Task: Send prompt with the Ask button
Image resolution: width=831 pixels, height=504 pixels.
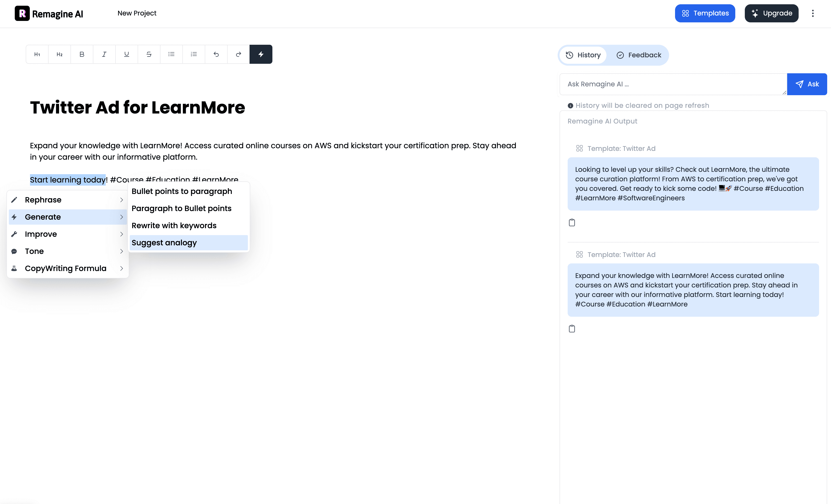Action: (807, 84)
